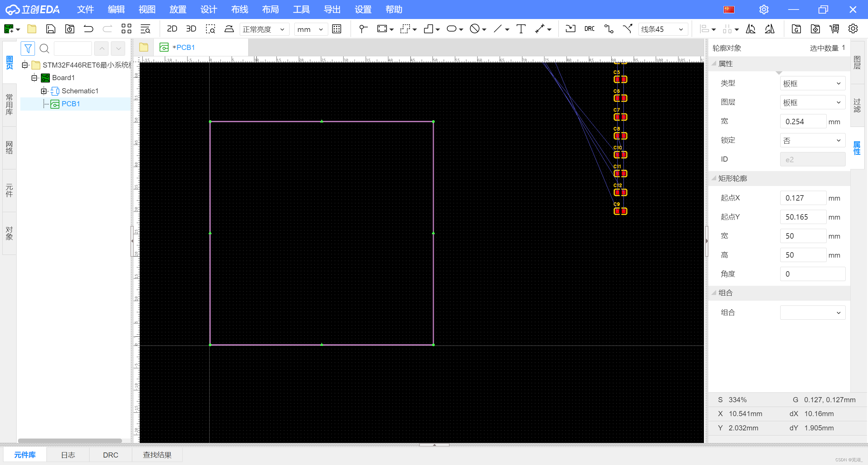Select the Text tool
This screenshot has height=465, width=868.
coord(521,29)
